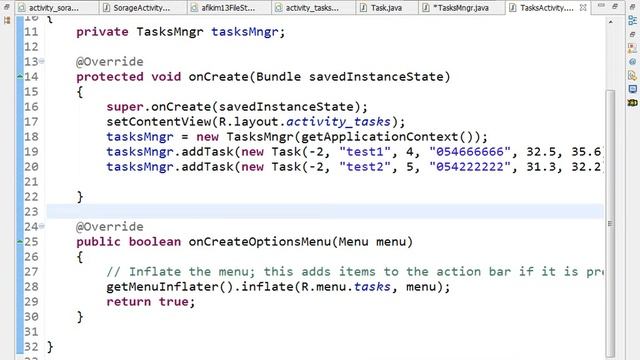Viewport: 640px width, 360px height.
Task: Click the vertical scrollbar up arrow
Action: click(610, 22)
